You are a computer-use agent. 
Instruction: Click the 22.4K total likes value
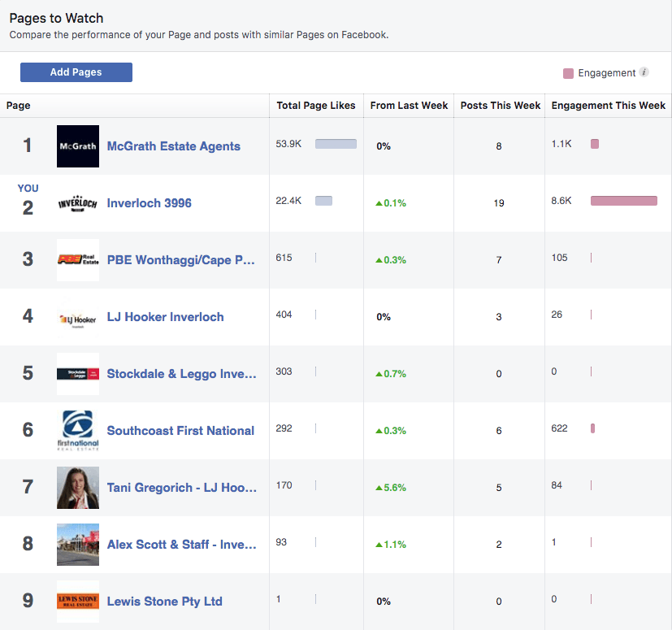(288, 201)
